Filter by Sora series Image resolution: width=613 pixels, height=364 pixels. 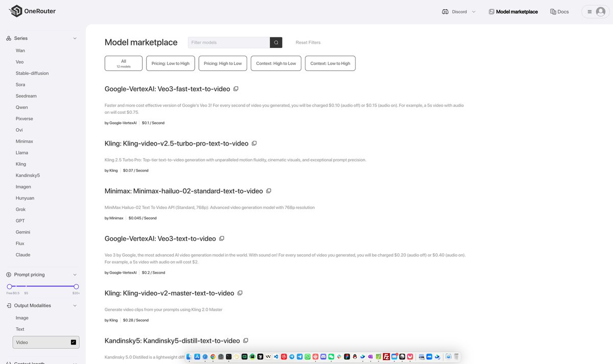tap(20, 85)
